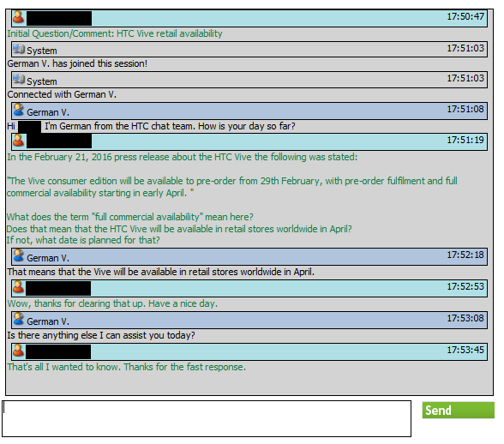Click the user avatar icon at 17:52:53

click(x=18, y=287)
